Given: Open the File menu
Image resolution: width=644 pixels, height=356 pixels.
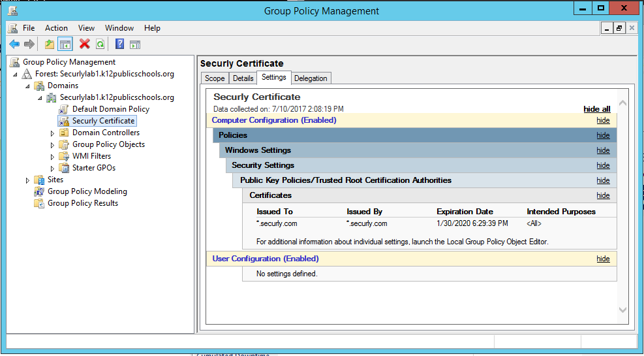Looking at the screenshot, I should [x=29, y=28].
